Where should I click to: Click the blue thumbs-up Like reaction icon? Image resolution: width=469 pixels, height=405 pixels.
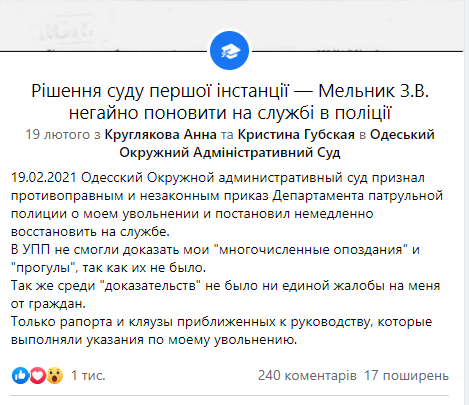(x=20, y=375)
